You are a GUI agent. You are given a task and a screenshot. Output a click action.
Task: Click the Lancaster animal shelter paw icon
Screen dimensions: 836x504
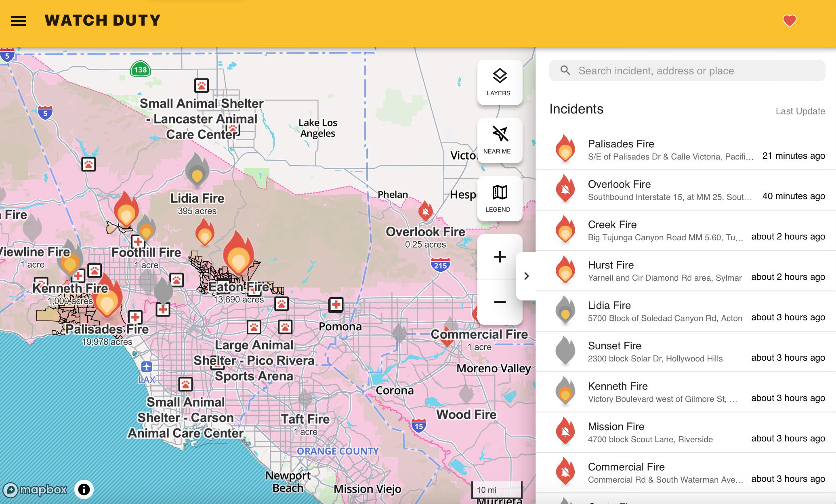coord(202,86)
